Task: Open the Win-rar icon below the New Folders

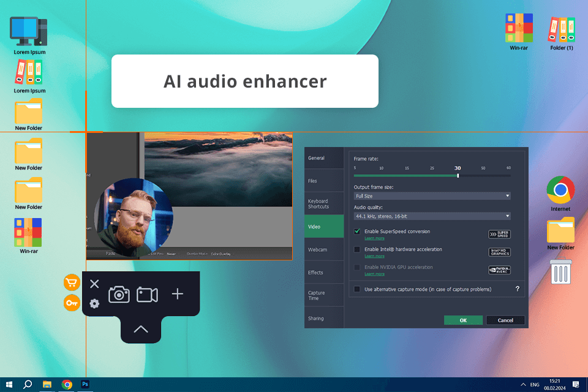Action: click(x=29, y=236)
